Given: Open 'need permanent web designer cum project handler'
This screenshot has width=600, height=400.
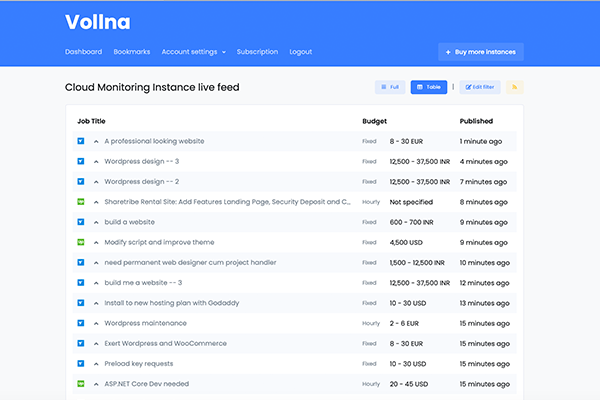Looking at the screenshot, I should click(x=190, y=263).
